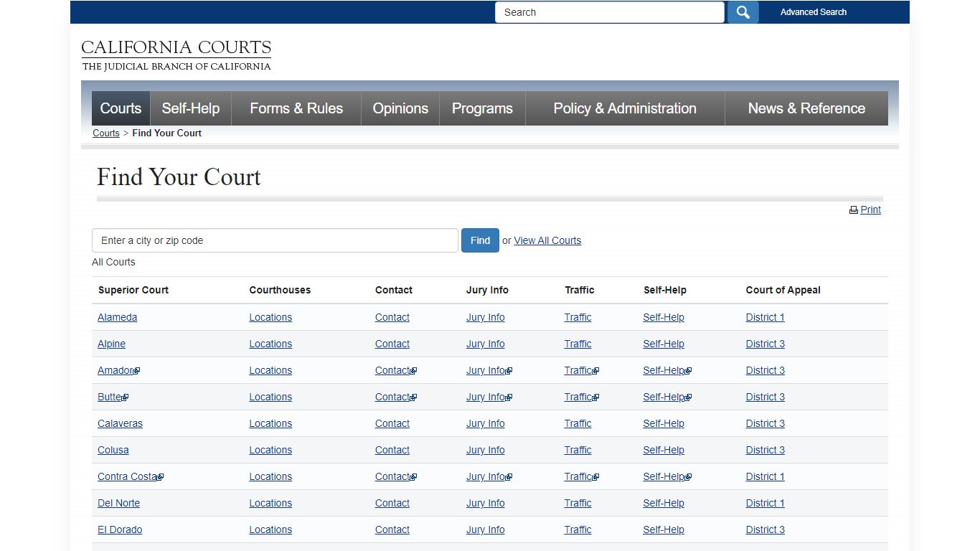The height and width of the screenshot is (551, 980).
Task: Click the Court of Appeal column header
Action: [x=783, y=290]
